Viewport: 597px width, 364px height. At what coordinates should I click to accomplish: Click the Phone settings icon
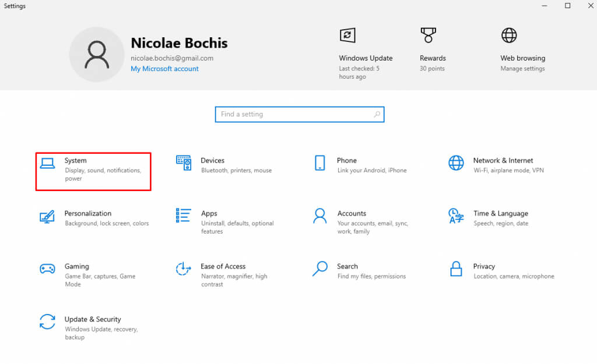[319, 163]
